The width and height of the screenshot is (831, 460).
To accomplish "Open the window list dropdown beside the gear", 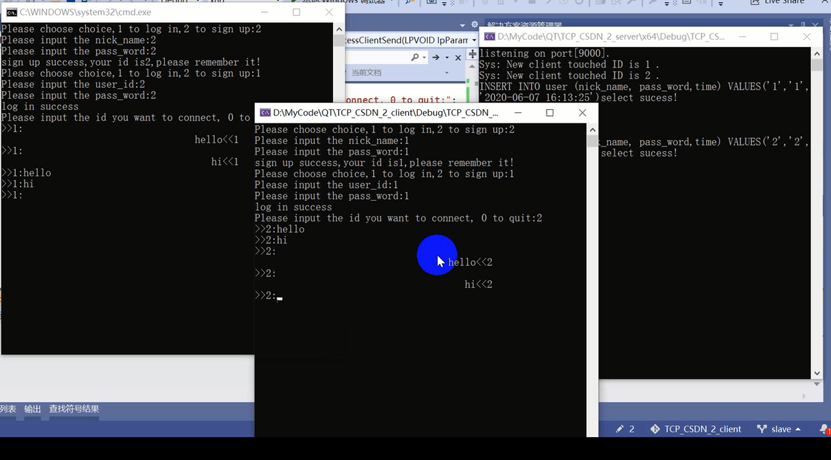I will 462,25.
